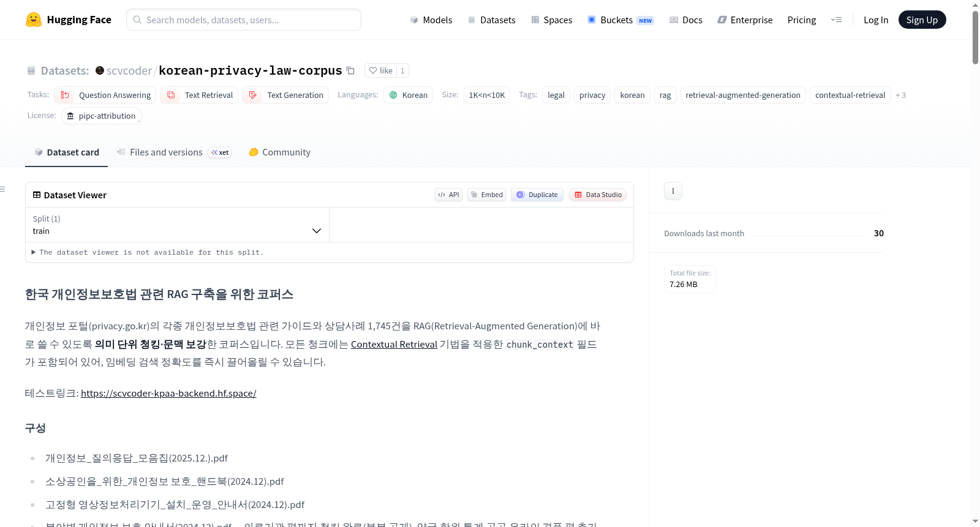Image resolution: width=980 pixels, height=527 pixels.
Task: Open the Pricing page
Action: coord(802,20)
